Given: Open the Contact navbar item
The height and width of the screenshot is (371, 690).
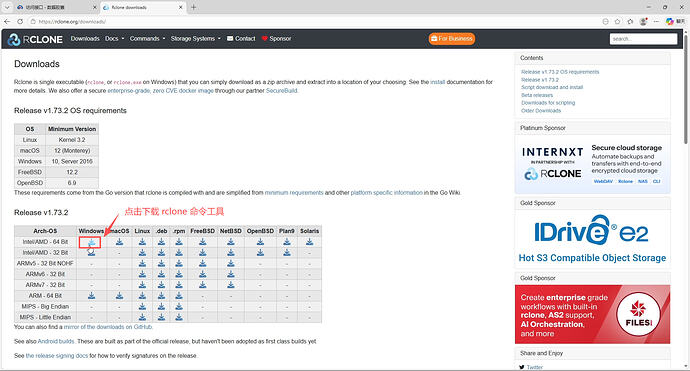Looking at the screenshot, I should [241, 39].
